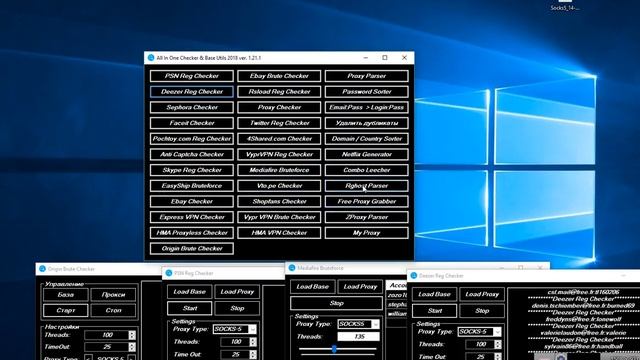Open ZProxy Parser
This screenshot has width=640, height=360.
367,217
